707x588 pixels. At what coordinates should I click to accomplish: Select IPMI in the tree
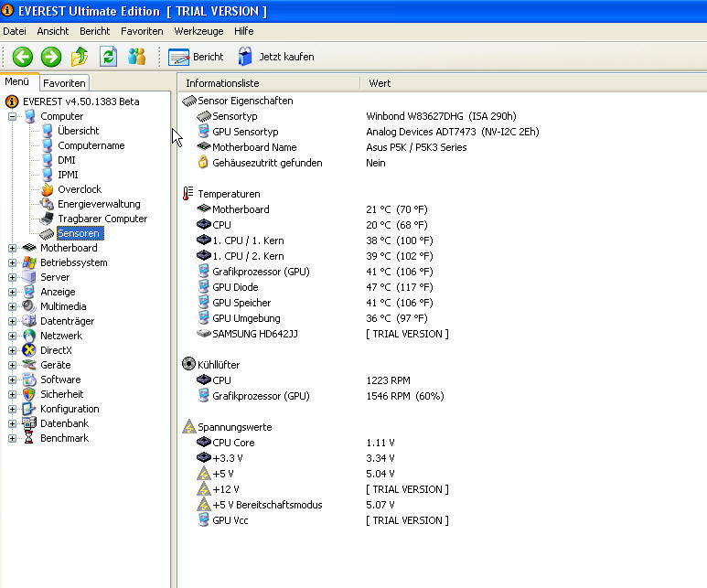pyautogui.click(x=68, y=175)
